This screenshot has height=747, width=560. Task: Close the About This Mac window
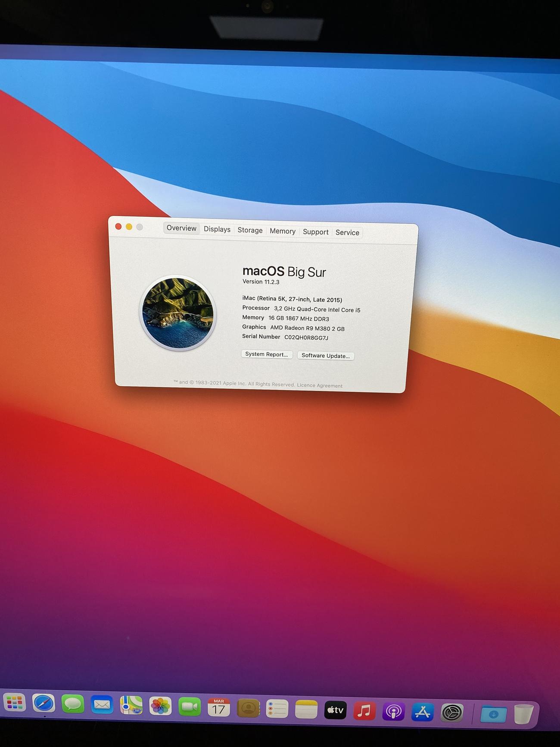coord(118,226)
